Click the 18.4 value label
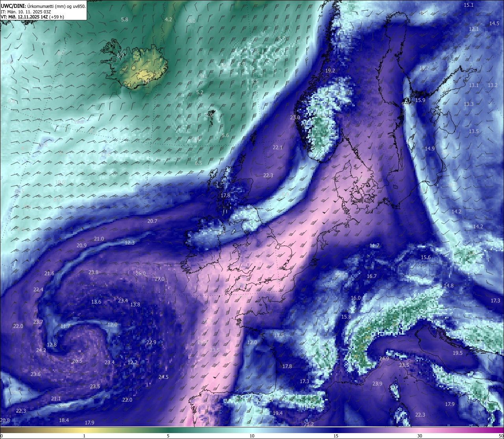The width and height of the screenshot is (504, 439). pos(64,420)
